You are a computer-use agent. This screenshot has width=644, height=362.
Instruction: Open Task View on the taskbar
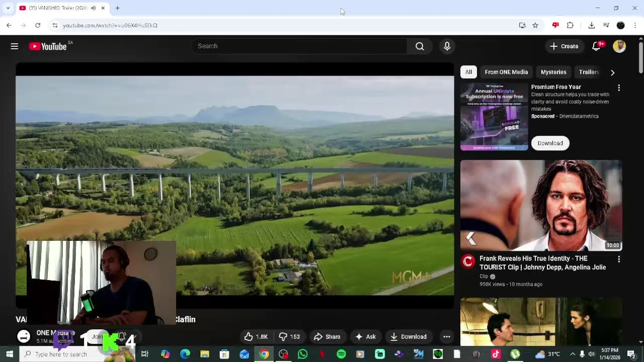(145, 354)
